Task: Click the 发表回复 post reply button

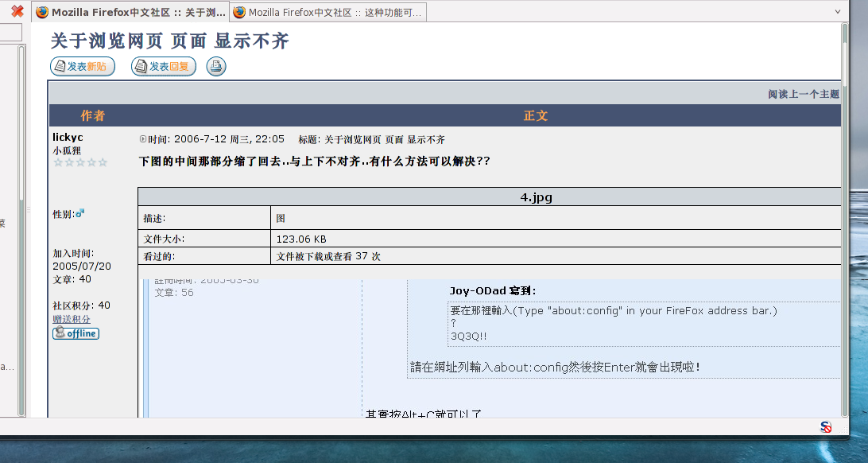Action: (164, 67)
